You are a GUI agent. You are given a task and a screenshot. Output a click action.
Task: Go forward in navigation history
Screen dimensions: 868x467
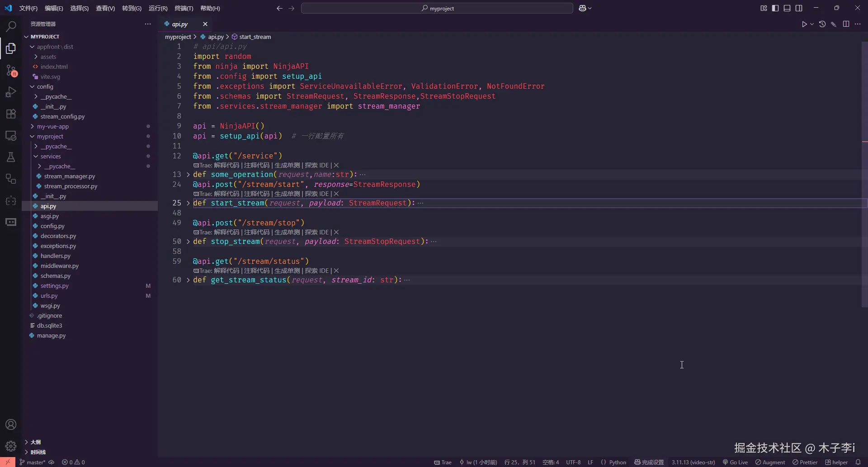pyautogui.click(x=291, y=8)
